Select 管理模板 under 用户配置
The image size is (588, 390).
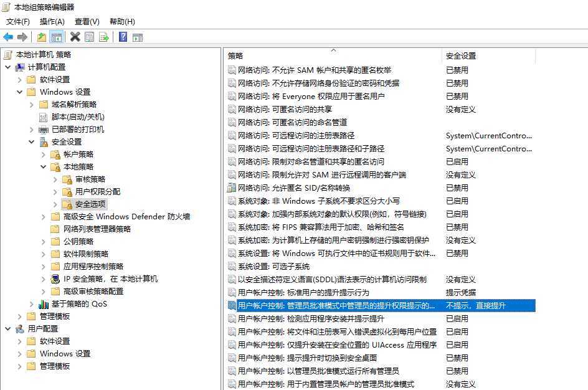(x=55, y=366)
